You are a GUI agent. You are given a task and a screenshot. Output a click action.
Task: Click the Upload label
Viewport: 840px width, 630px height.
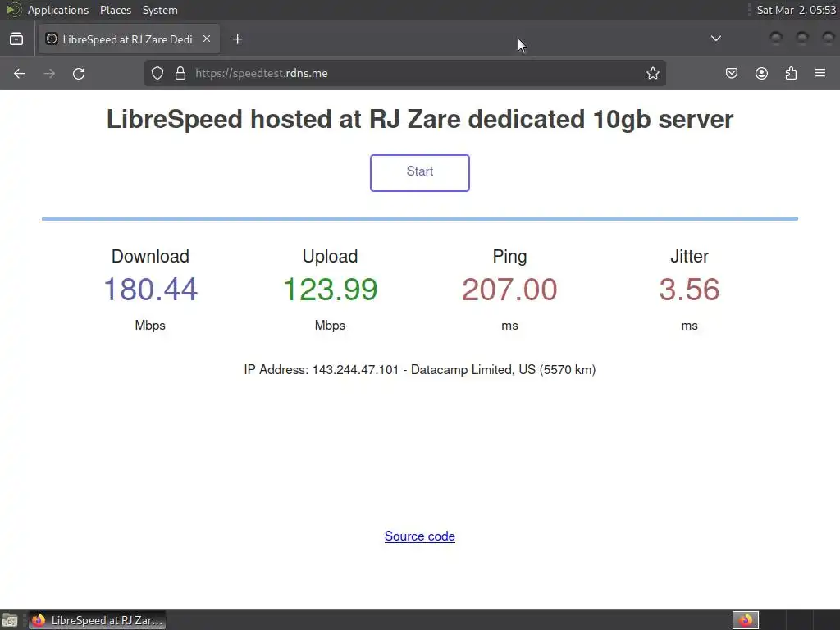pos(330,256)
